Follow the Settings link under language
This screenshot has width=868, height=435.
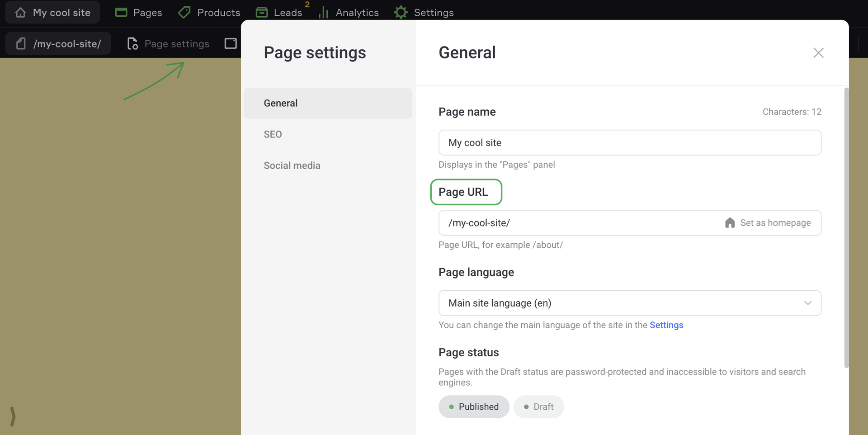coord(666,325)
